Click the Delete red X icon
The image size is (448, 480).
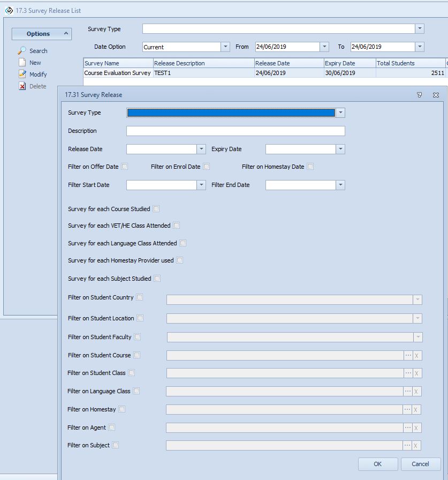click(22, 86)
